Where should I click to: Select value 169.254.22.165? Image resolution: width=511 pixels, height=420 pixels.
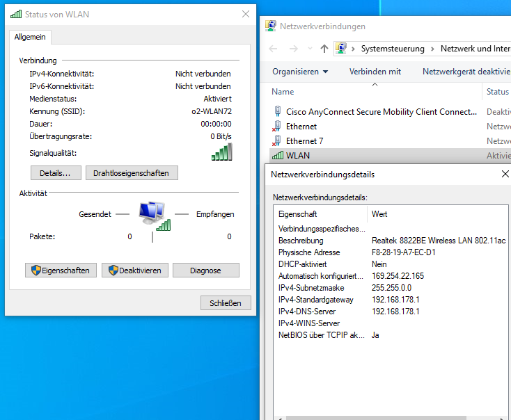click(398, 276)
